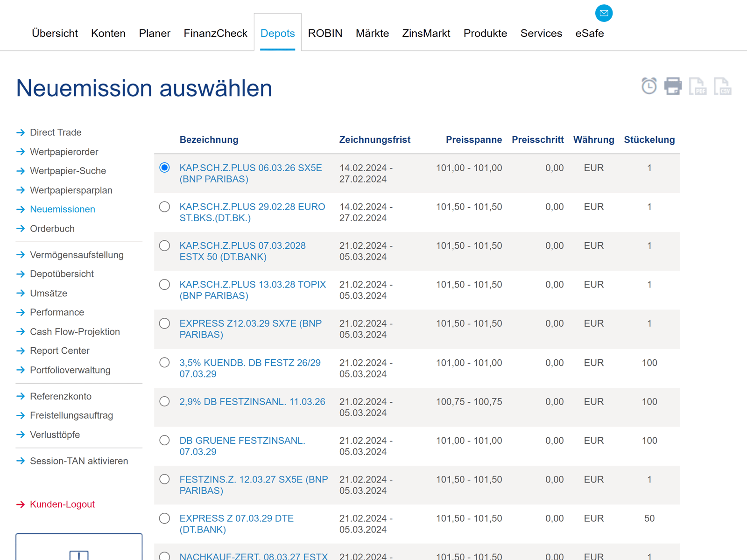This screenshot has width=747, height=560.
Task: Export the list as PDF
Action: point(698,86)
